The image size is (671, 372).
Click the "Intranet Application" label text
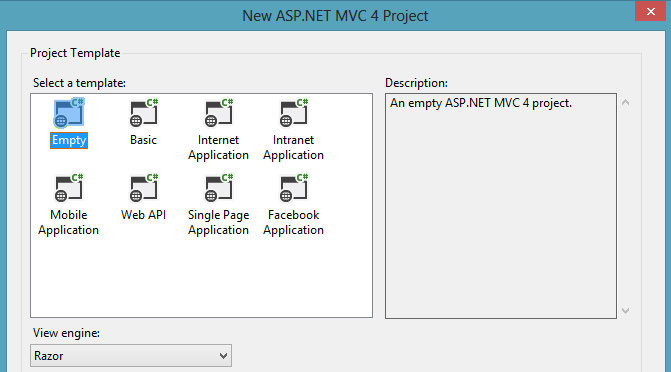(294, 148)
